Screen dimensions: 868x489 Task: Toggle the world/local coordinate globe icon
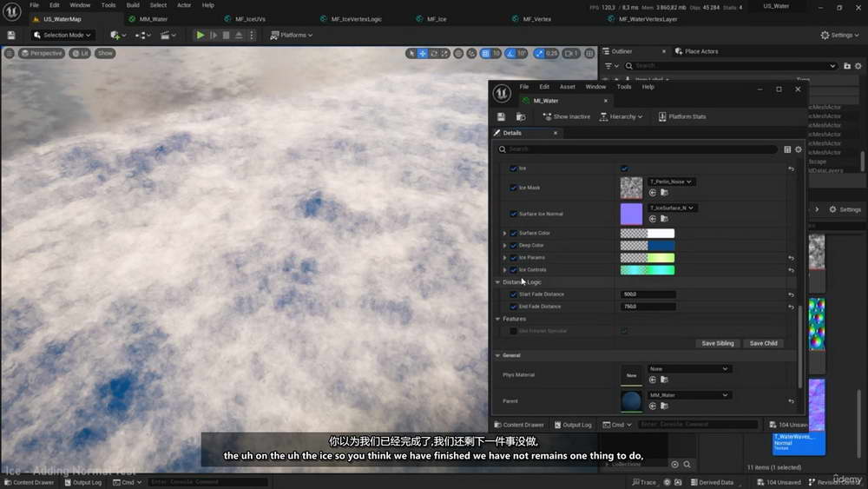[458, 53]
